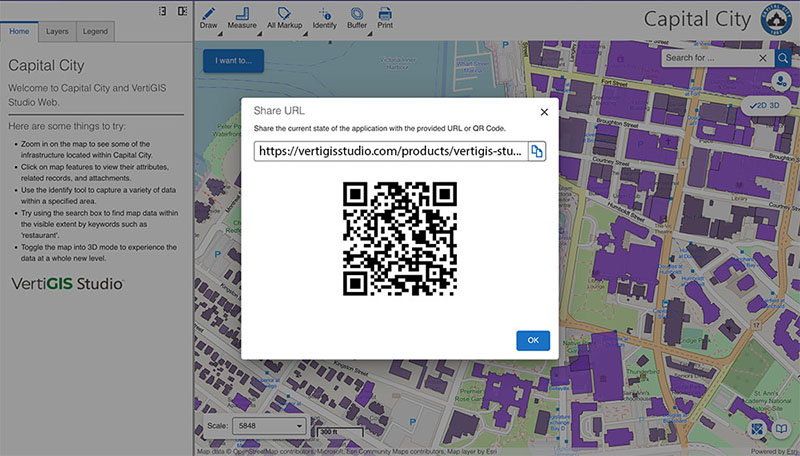
Task: Click the first panel layout icon
Action: tap(162, 11)
